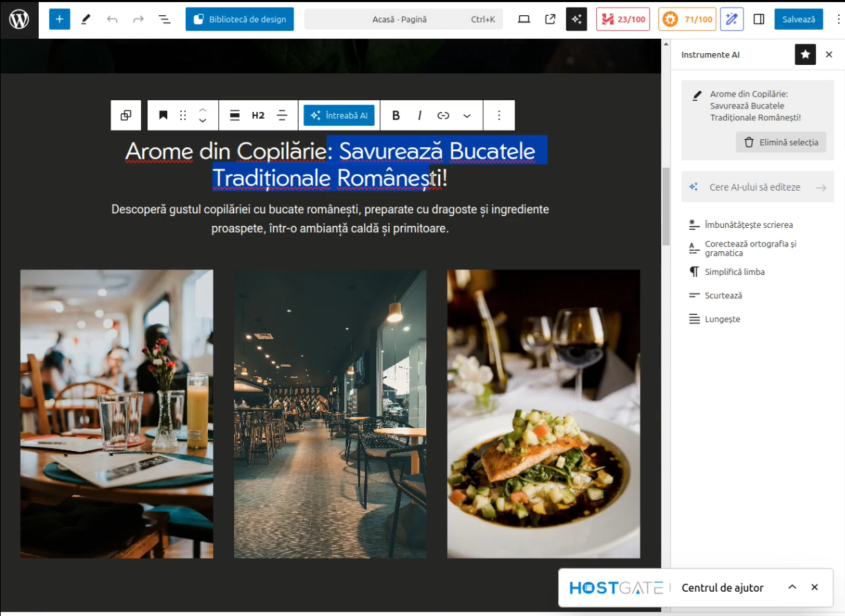Image resolution: width=845 pixels, height=616 pixels.
Task: Click the undo arrow icon
Action: (x=112, y=19)
